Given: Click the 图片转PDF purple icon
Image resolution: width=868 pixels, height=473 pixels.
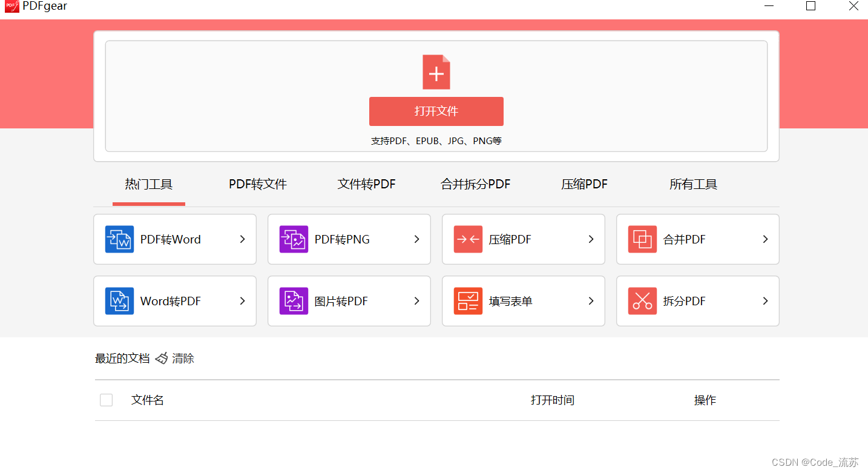Looking at the screenshot, I should [294, 301].
